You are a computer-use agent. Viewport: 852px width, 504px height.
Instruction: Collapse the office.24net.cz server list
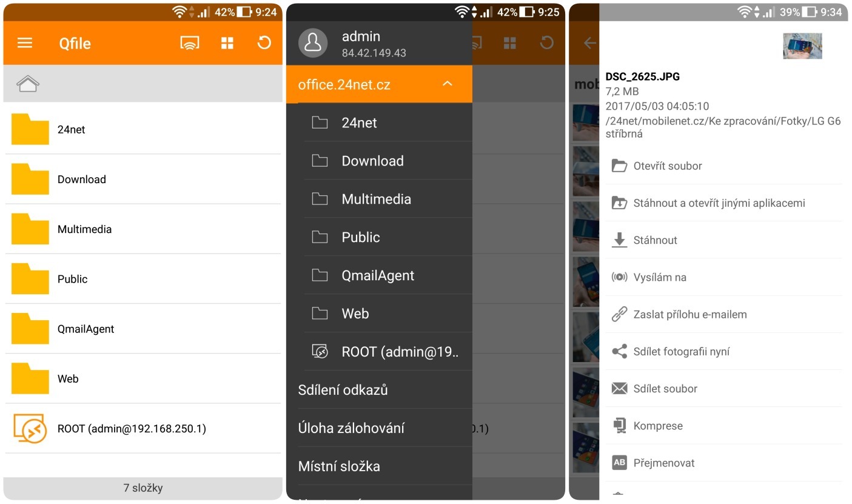pyautogui.click(x=448, y=84)
